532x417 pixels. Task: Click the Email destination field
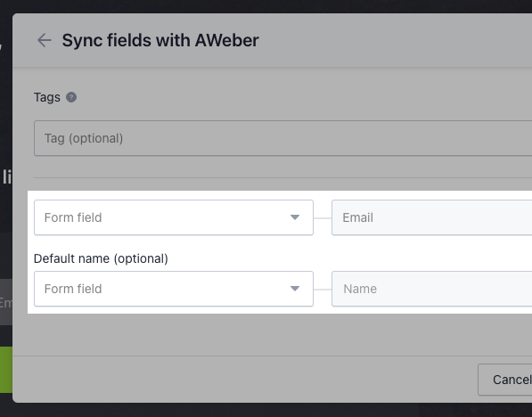click(431, 217)
